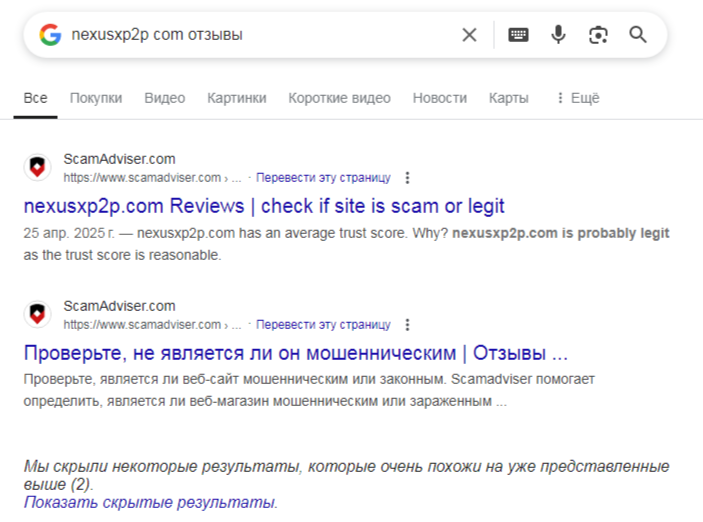Start voice search with microphone icon
The width and height of the screenshot is (703, 522).
click(558, 35)
